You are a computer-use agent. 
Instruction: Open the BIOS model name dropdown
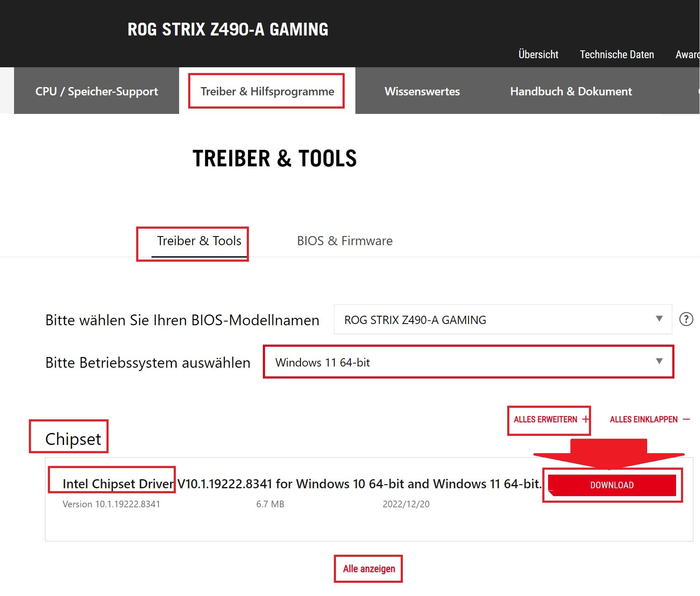click(x=503, y=319)
